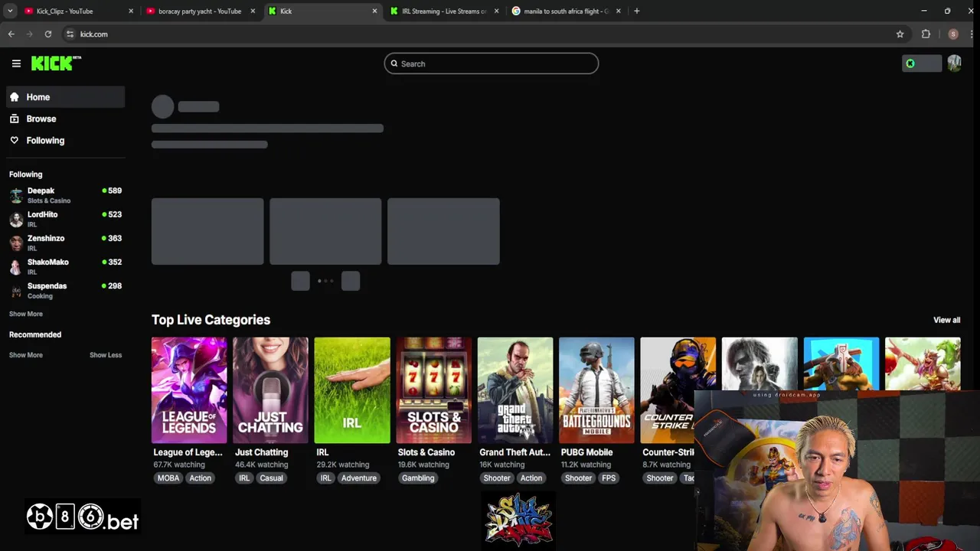This screenshot has height=551, width=980.
Task: Click Just Chatting category title text
Action: (262, 452)
